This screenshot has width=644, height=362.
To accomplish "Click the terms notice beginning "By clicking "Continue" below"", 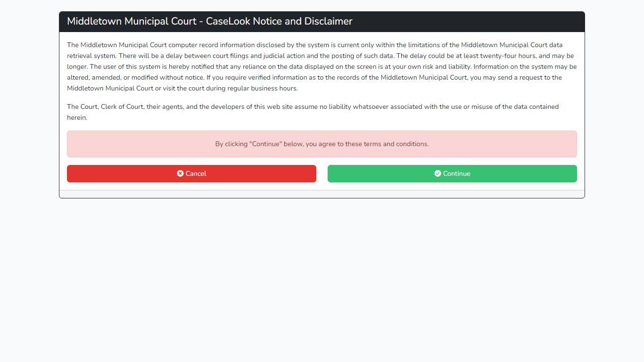I will pos(322,144).
